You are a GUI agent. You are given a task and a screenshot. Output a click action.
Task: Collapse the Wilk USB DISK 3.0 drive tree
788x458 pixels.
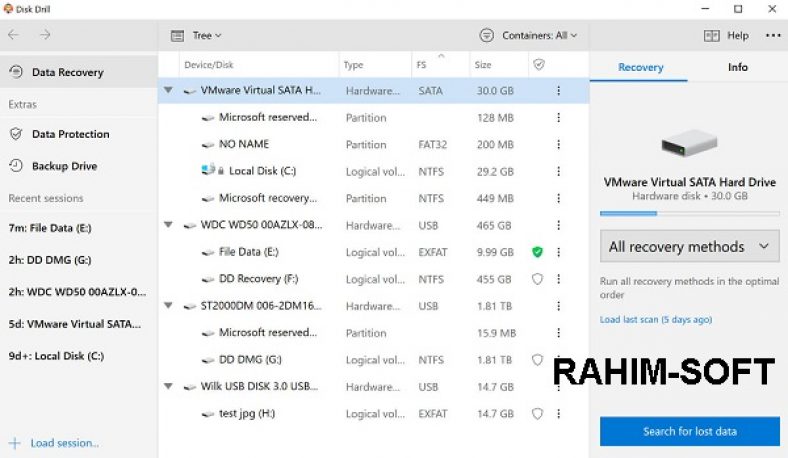pyautogui.click(x=168, y=386)
